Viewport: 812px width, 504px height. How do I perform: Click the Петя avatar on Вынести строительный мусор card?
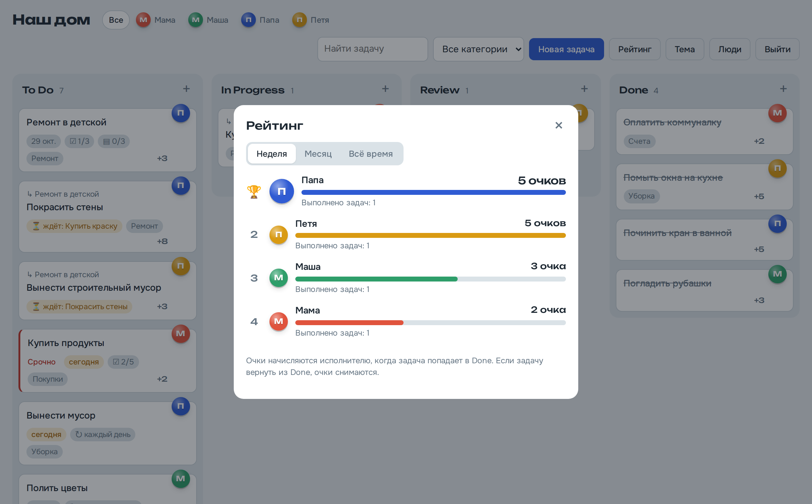tap(181, 266)
